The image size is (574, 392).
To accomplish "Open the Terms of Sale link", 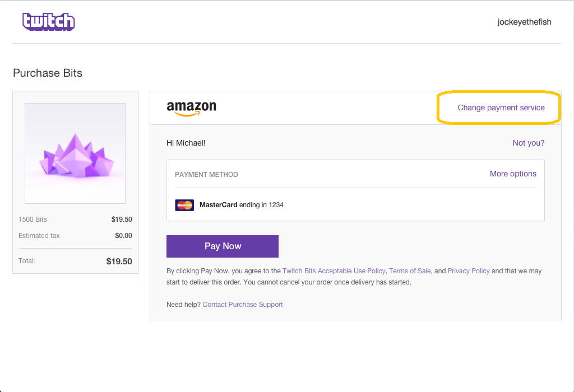I will point(410,271).
